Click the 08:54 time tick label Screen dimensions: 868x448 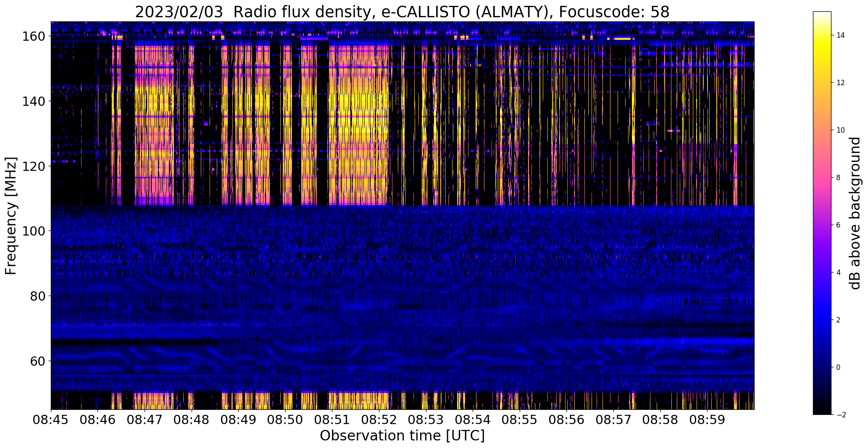click(x=473, y=420)
